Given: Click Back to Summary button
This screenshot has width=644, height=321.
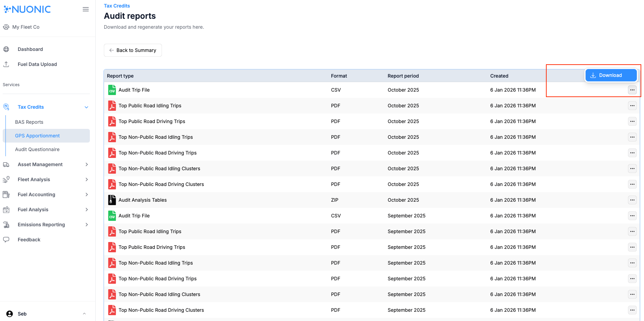Looking at the screenshot, I should [x=133, y=50].
